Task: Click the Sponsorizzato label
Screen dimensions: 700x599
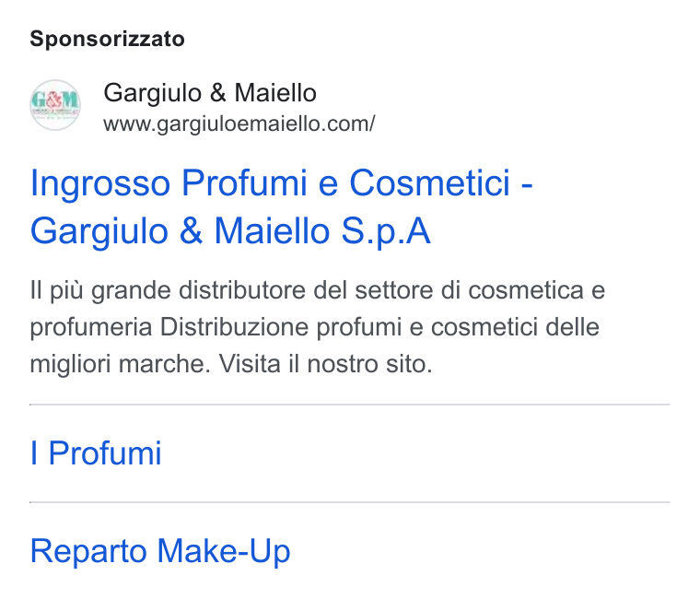Action: pyautogui.click(x=107, y=39)
